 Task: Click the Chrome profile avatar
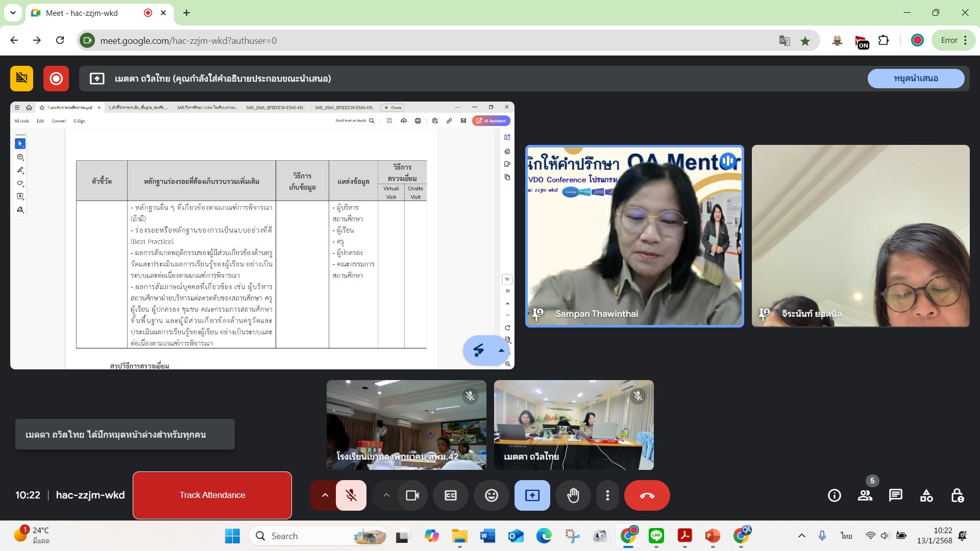[x=917, y=40]
